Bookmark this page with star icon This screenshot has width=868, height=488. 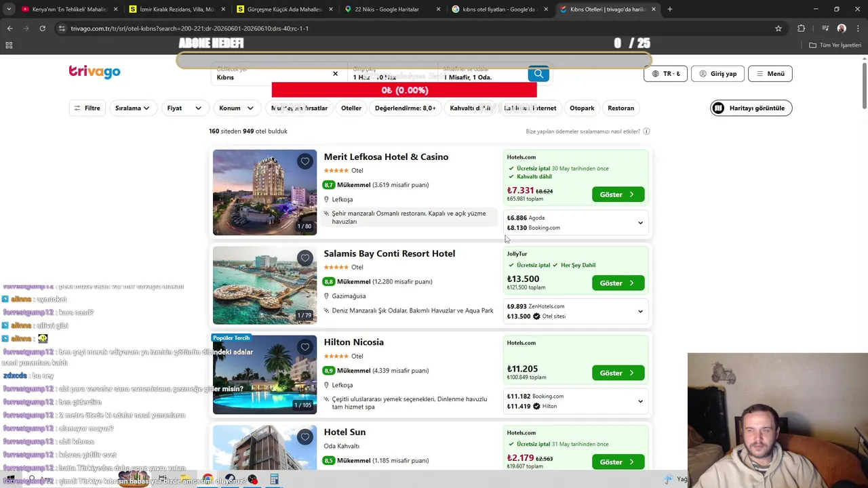tap(778, 28)
